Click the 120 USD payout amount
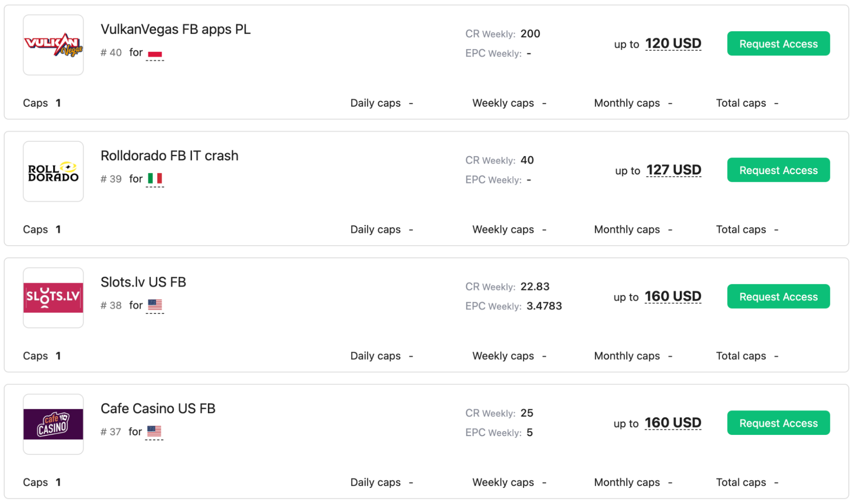The height and width of the screenshot is (504, 853). [x=673, y=44]
